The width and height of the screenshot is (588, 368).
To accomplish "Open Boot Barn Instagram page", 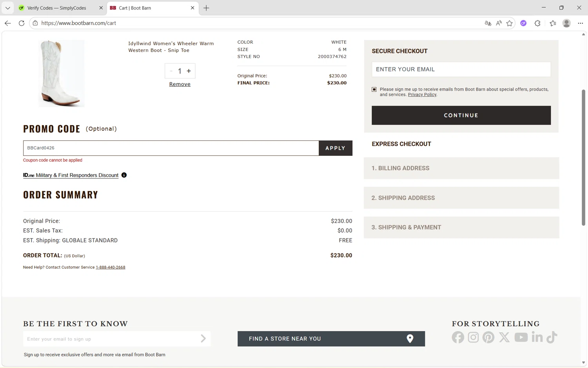I will [473, 337].
